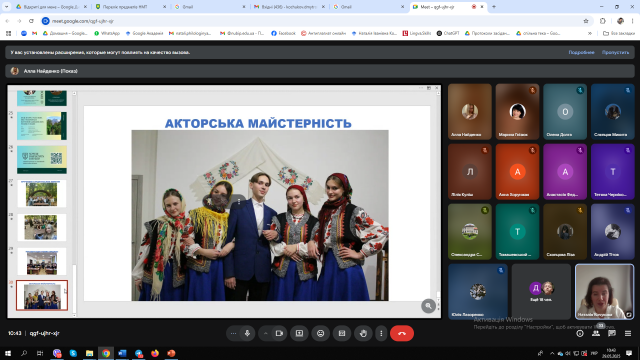Open activities menu icon
The image size is (640, 360).
pos(628,333)
